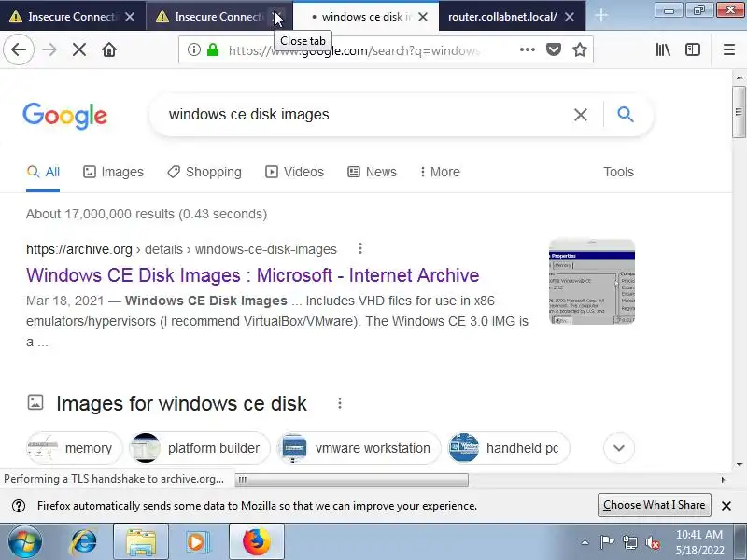Screen dimensions: 747x560
Task: Filter images by memory chip
Action: click(x=75, y=448)
